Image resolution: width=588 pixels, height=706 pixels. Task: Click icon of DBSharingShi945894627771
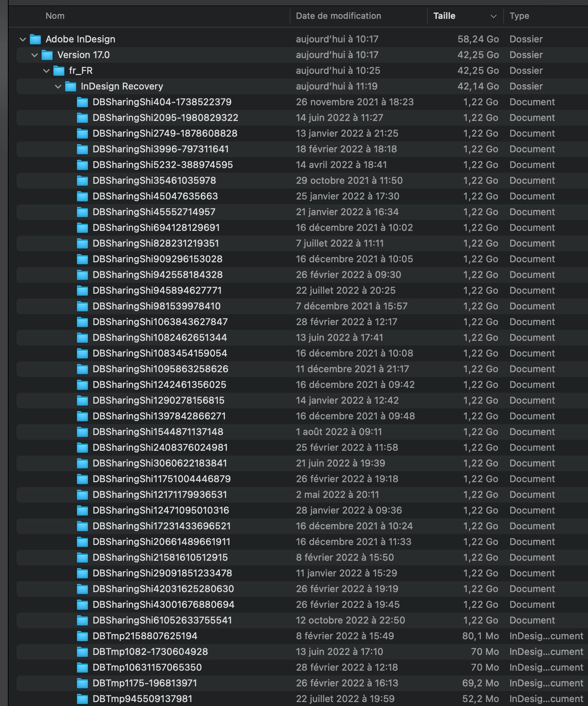coord(82,291)
